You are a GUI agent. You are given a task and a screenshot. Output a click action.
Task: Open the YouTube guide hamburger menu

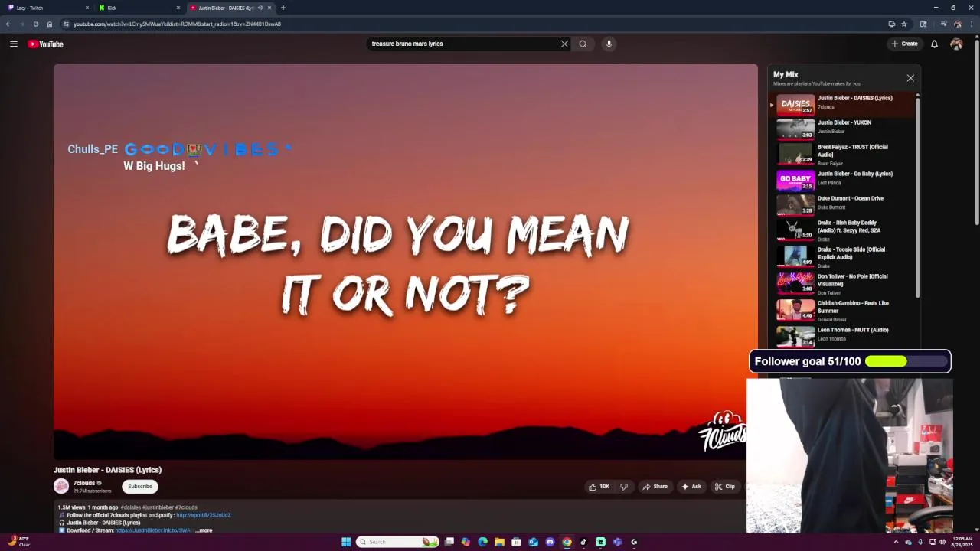coord(13,44)
